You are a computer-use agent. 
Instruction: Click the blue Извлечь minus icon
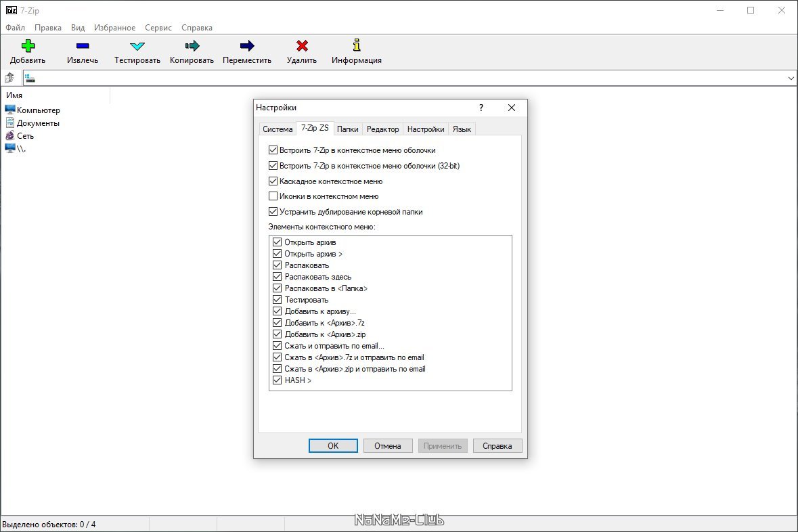click(83, 46)
